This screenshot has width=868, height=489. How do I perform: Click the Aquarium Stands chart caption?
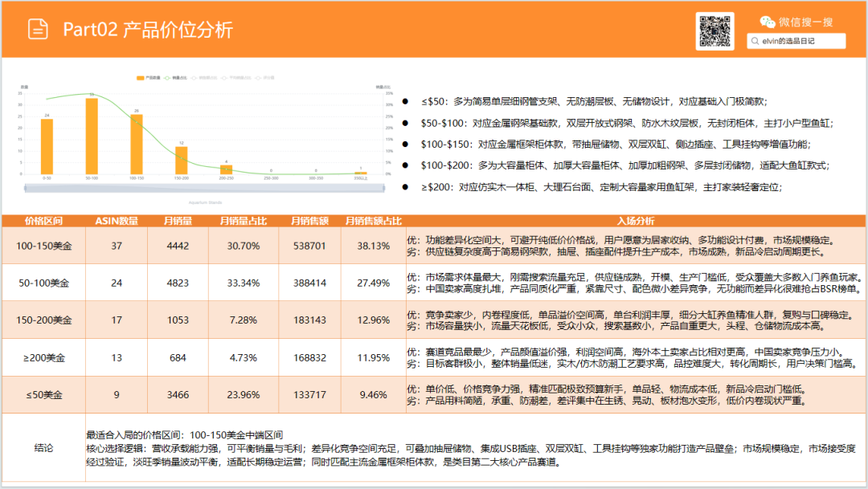point(205,202)
